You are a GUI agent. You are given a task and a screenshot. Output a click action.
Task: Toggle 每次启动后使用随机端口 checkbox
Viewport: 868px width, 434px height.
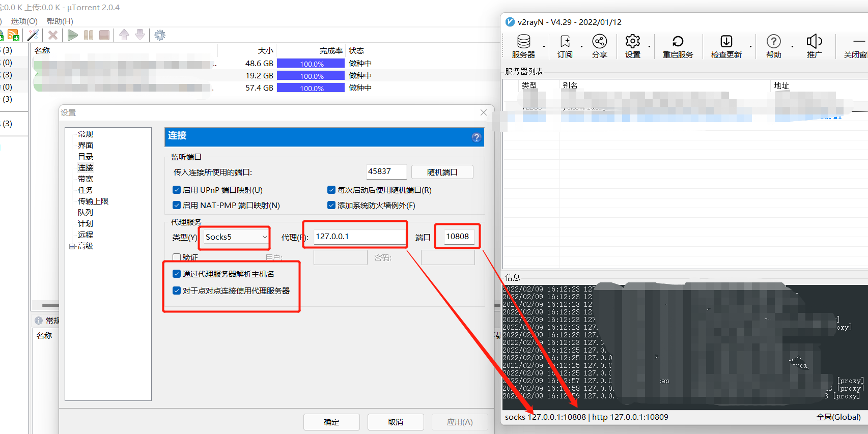pyautogui.click(x=331, y=190)
